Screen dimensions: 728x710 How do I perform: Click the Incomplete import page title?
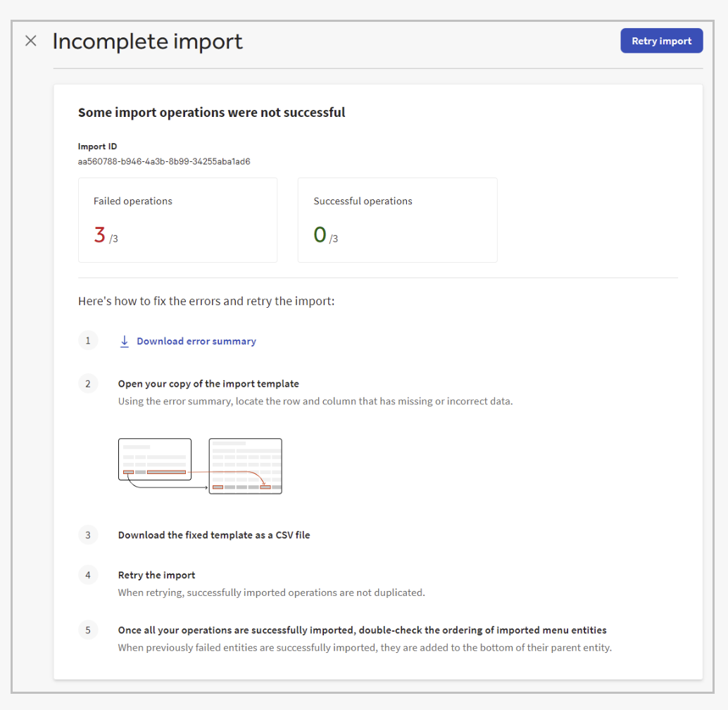click(x=148, y=42)
